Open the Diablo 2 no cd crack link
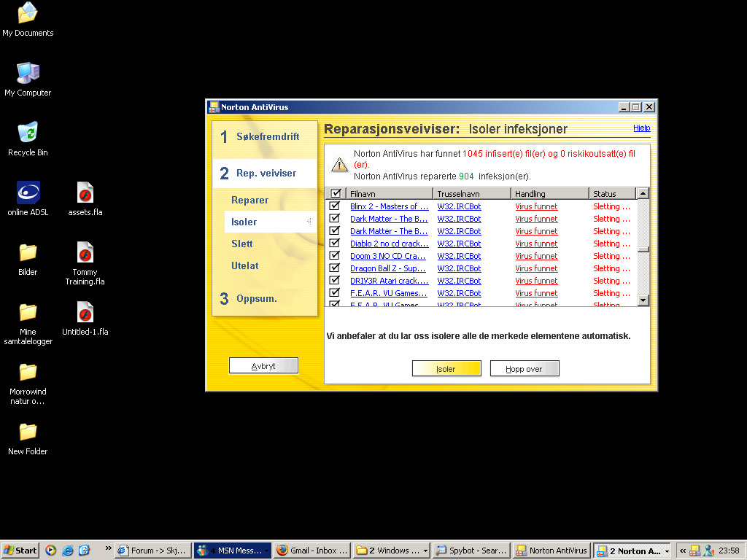Image resolution: width=747 pixels, height=560 pixels. click(390, 244)
